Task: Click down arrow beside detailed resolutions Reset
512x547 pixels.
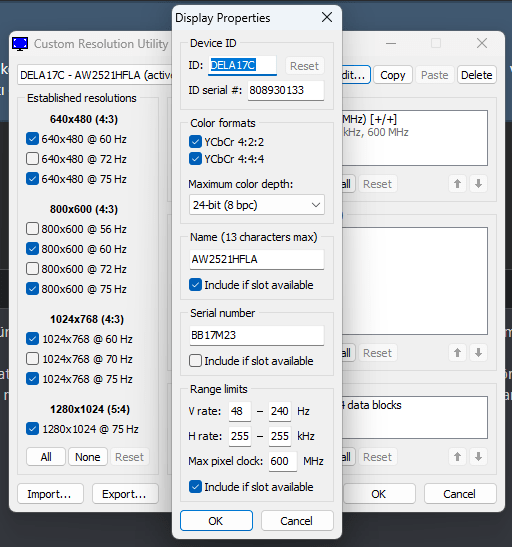Action: click(478, 183)
